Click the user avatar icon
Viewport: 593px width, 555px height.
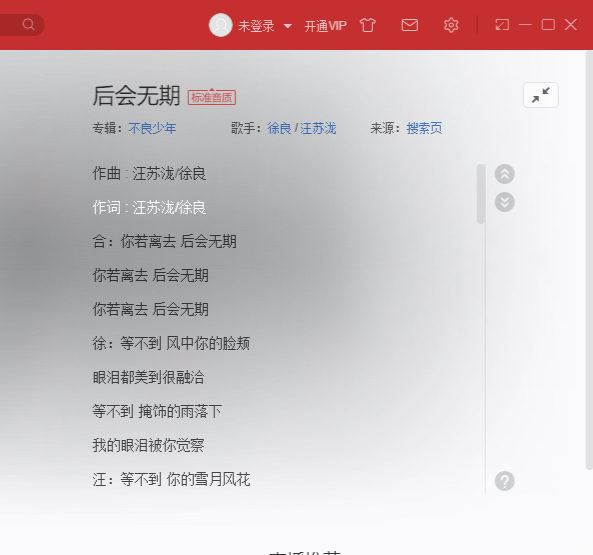pos(220,25)
